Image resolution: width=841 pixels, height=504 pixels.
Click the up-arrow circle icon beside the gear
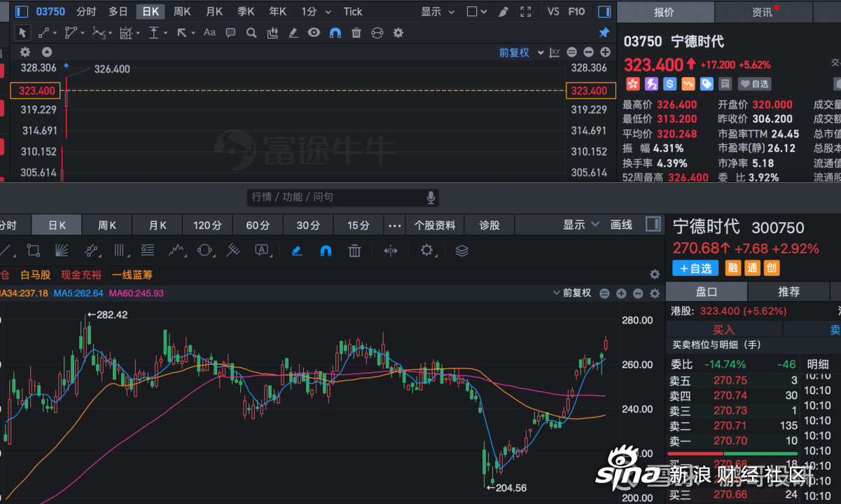(x=47, y=52)
